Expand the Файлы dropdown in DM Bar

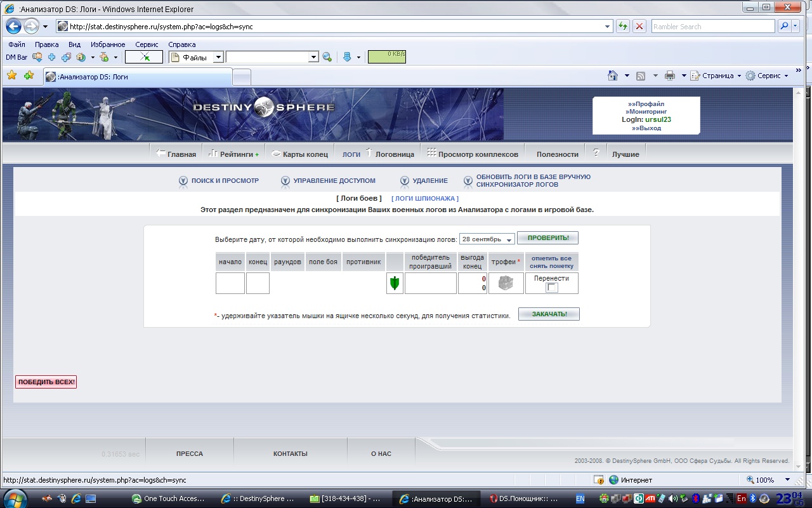218,57
